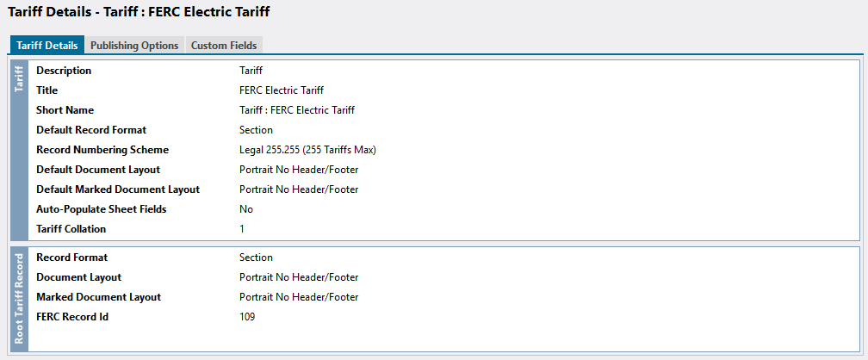The image size is (868, 360).
Task: Click the Auto-Populate Sheet Fields value No
Action: click(x=246, y=209)
